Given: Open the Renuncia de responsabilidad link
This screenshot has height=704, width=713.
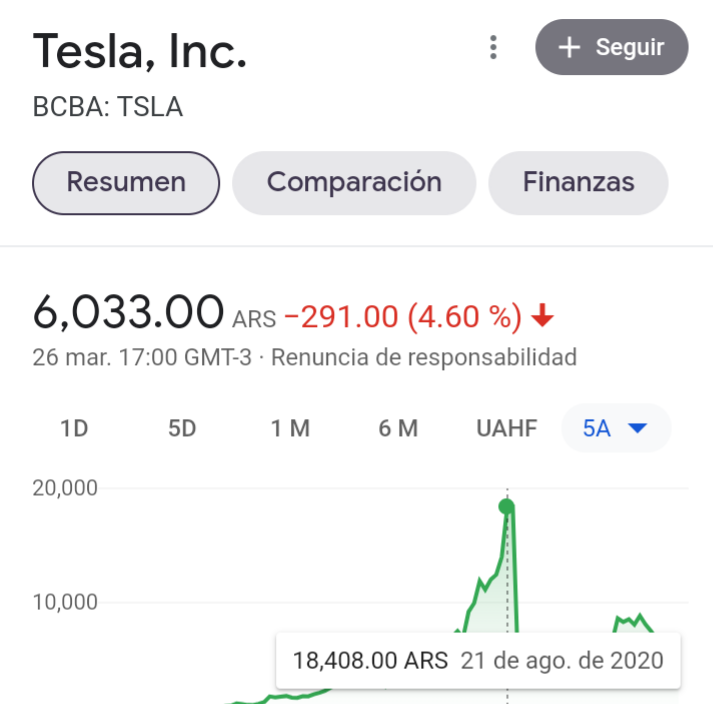Looking at the screenshot, I should click(424, 357).
